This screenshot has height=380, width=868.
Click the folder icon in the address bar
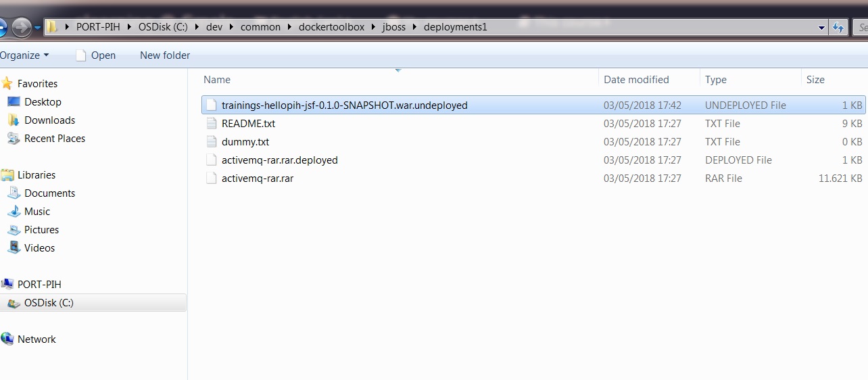52,27
